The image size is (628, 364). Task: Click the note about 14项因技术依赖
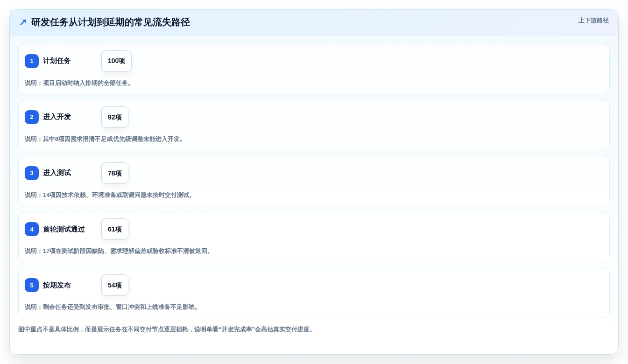110,195
